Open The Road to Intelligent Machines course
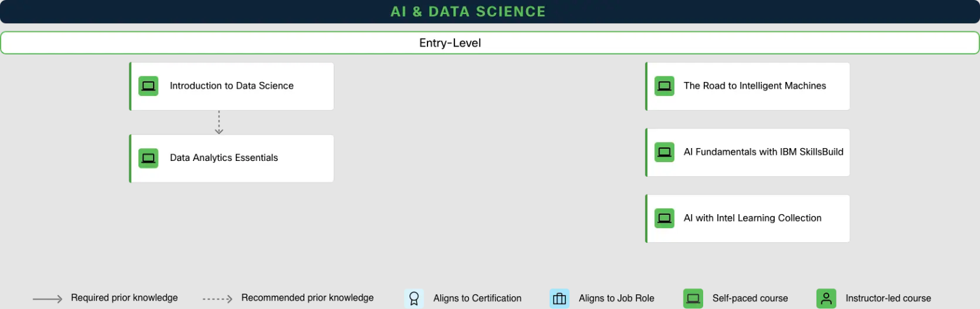 click(x=755, y=86)
